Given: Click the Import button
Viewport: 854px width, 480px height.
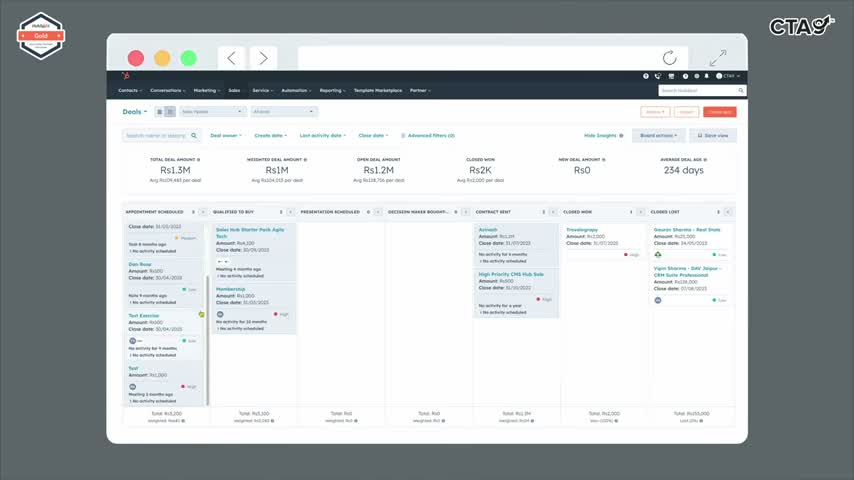Looking at the screenshot, I should 686,112.
